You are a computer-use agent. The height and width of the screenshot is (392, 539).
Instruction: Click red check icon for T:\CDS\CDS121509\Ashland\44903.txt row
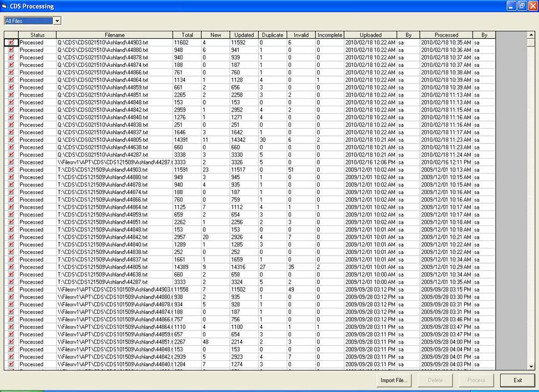click(11, 170)
